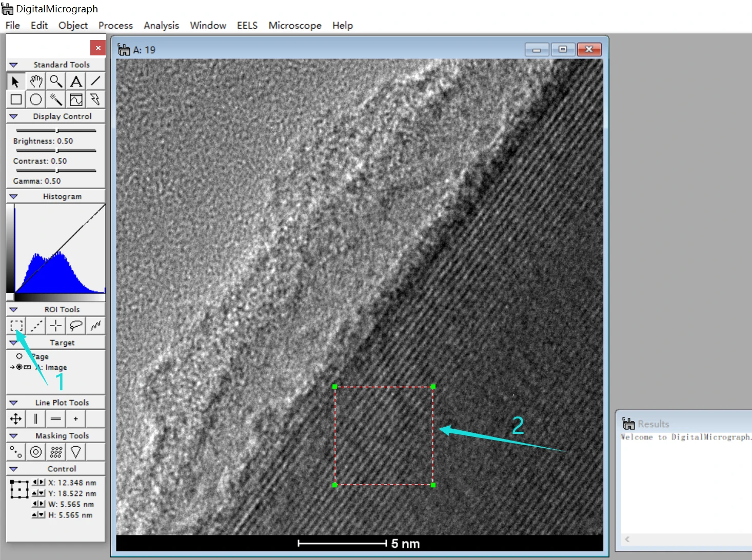Select the Page target radio button
This screenshot has width=752, height=560.
click(x=19, y=356)
